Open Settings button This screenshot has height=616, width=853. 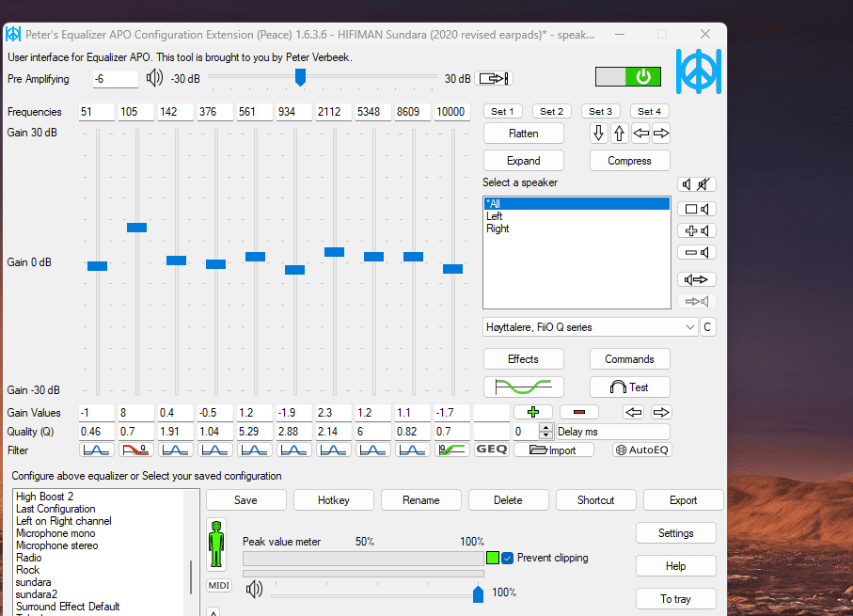[675, 532]
